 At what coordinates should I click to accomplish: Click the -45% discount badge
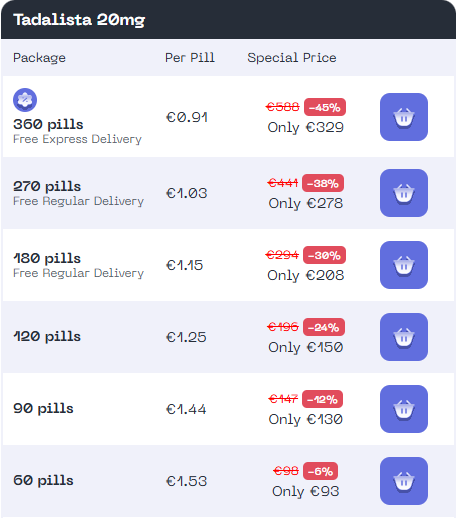[x=325, y=107]
